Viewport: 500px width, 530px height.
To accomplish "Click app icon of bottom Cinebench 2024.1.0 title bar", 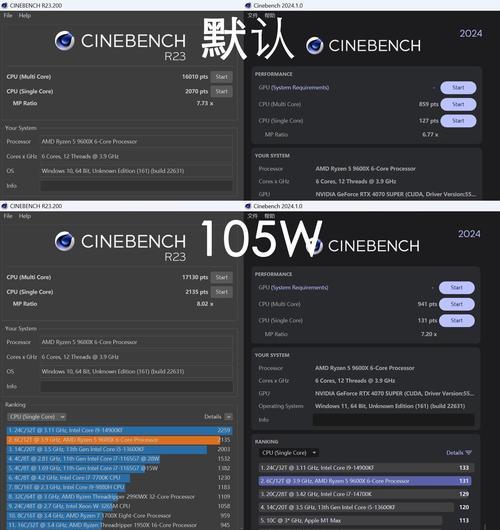I will click(248, 206).
